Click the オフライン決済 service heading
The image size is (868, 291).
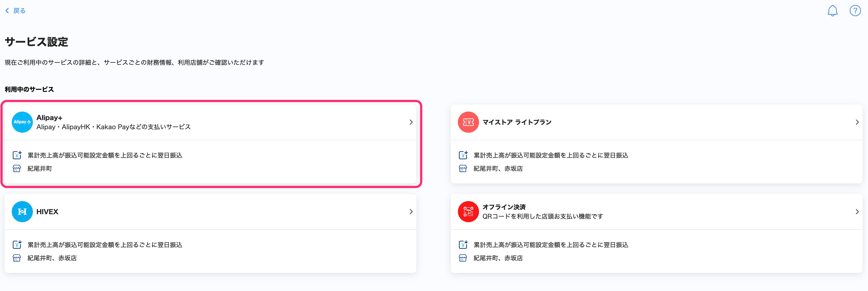pos(504,207)
